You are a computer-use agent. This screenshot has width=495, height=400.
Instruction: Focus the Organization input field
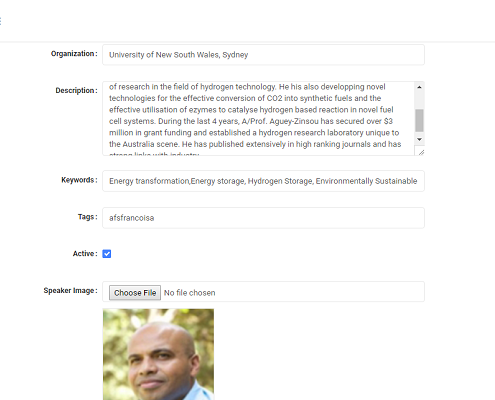point(263,55)
